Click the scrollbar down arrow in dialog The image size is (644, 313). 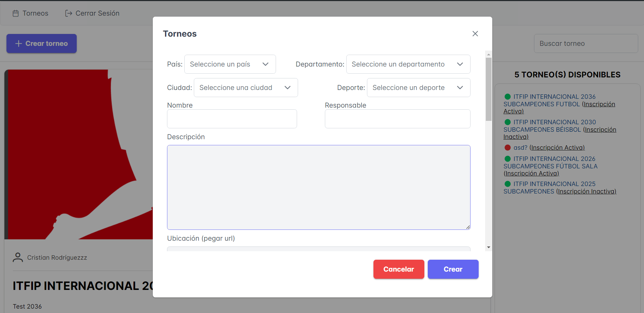489,247
